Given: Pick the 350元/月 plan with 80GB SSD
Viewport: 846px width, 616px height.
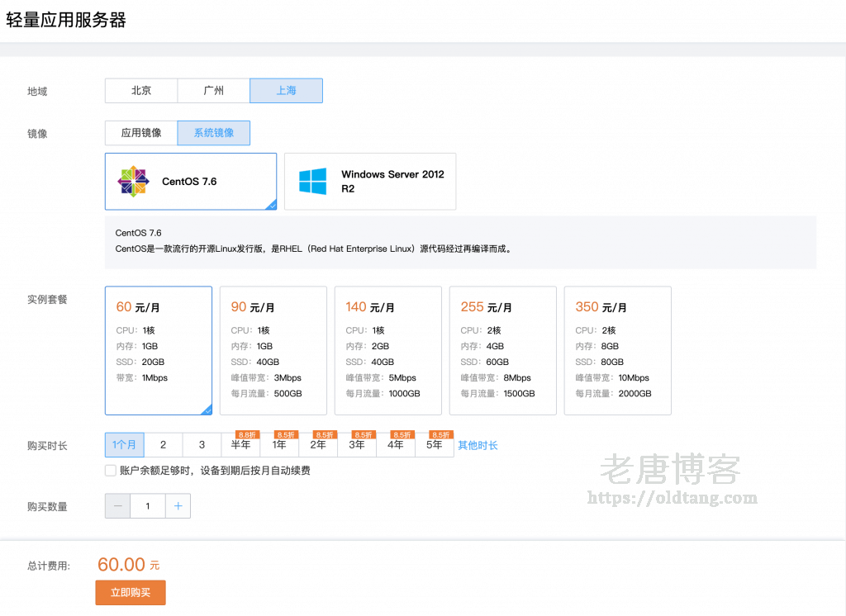Looking at the screenshot, I should click(x=618, y=350).
